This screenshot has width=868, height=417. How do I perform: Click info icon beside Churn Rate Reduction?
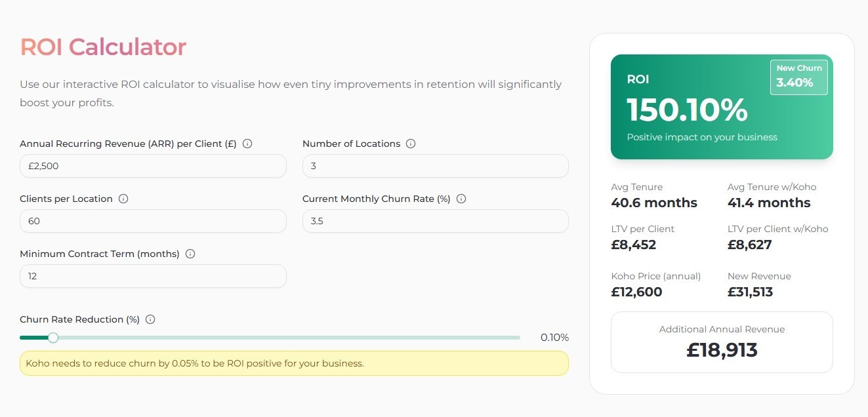pyautogui.click(x=150, y=319)
